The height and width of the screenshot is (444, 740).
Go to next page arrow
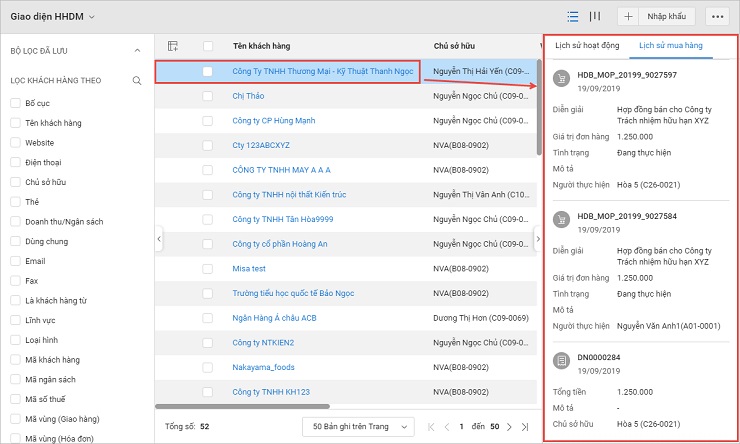[x=509, y=427]
